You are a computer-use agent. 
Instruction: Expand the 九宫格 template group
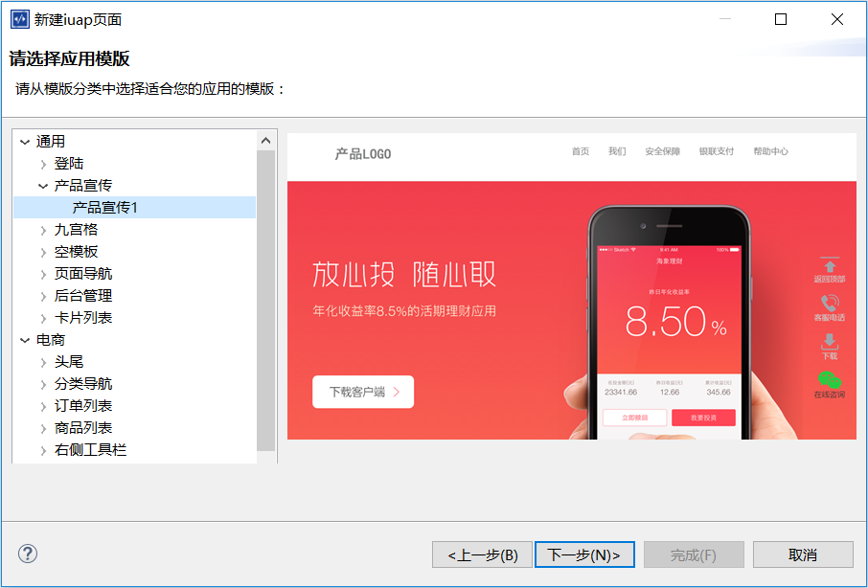(43, 230)
